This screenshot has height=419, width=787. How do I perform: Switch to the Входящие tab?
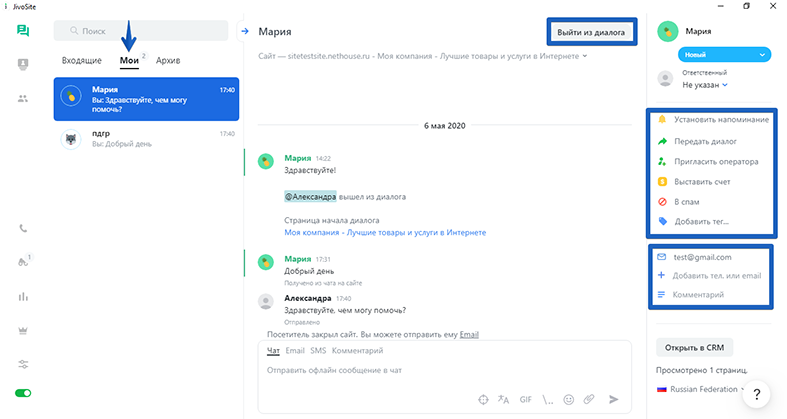[81, 60]
